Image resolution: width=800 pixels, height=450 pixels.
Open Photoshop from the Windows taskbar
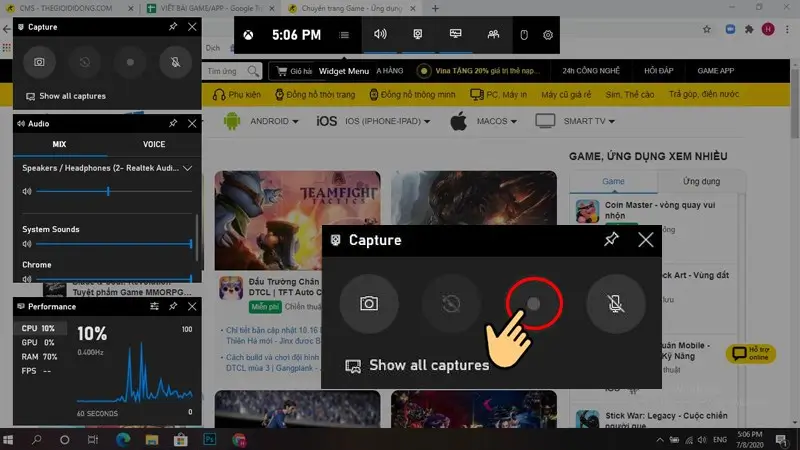tap(210, 439)
